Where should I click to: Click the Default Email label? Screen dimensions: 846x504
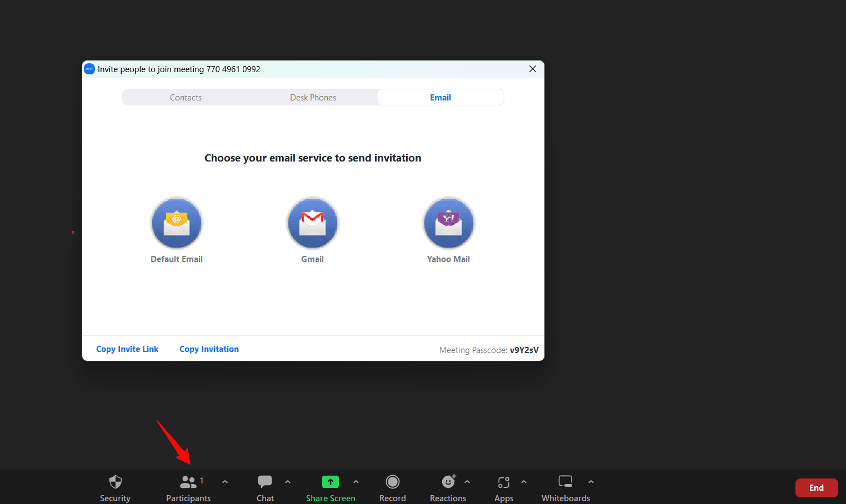(177, 259)
